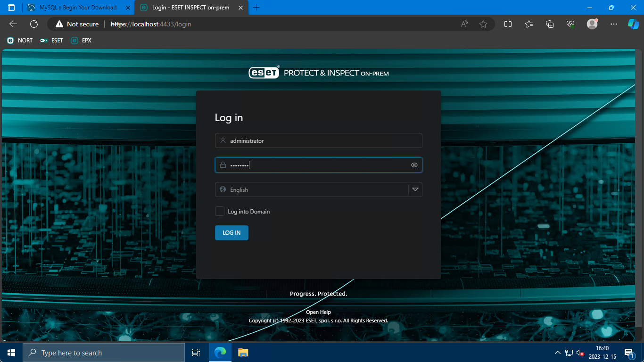This screenshot has width=644, height=362.
Task: Open File Explorer from the taskbar
Action: point(243,353)
